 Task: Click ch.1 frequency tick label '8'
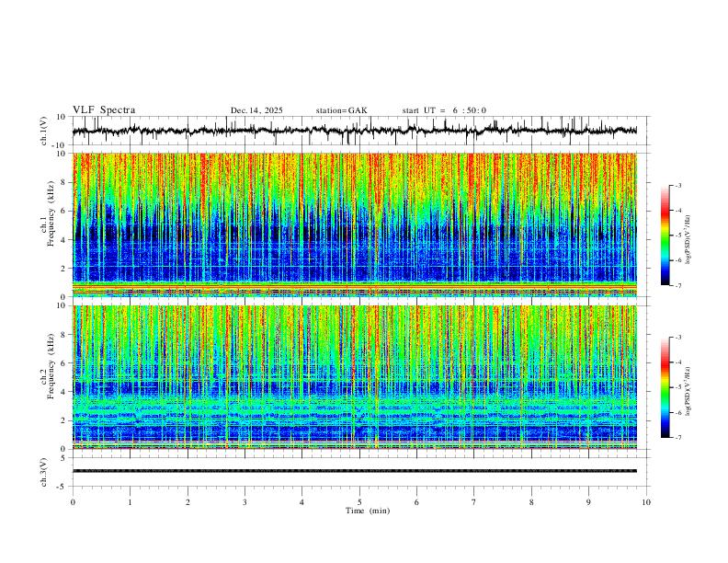click(64, 182)
